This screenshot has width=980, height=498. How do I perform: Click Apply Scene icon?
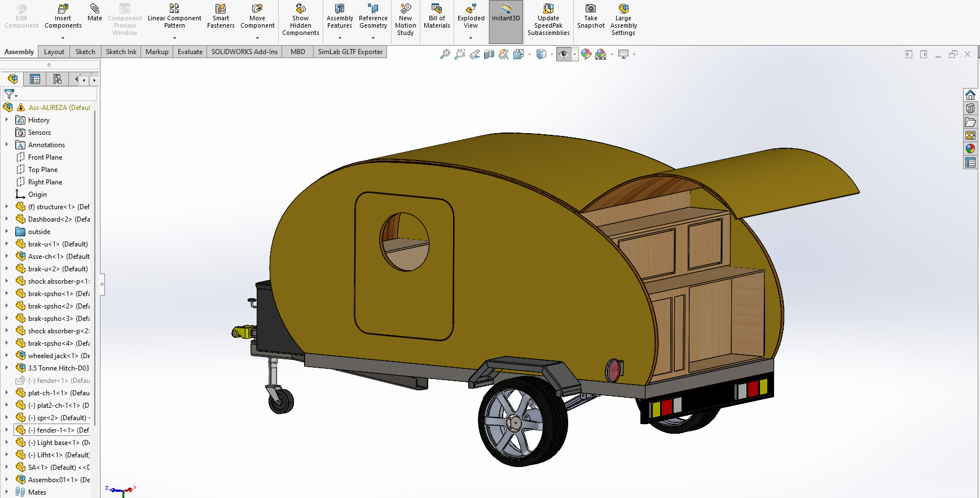[x=601, y=54]
